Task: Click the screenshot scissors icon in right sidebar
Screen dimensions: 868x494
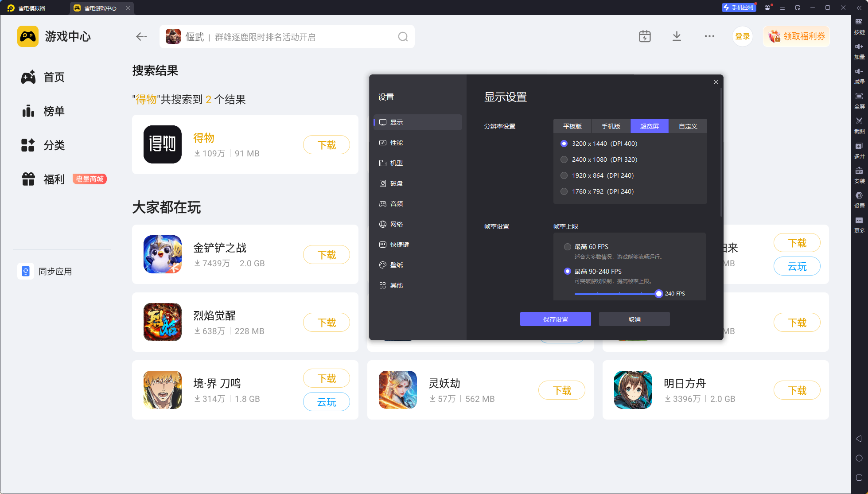Action: 859,121
